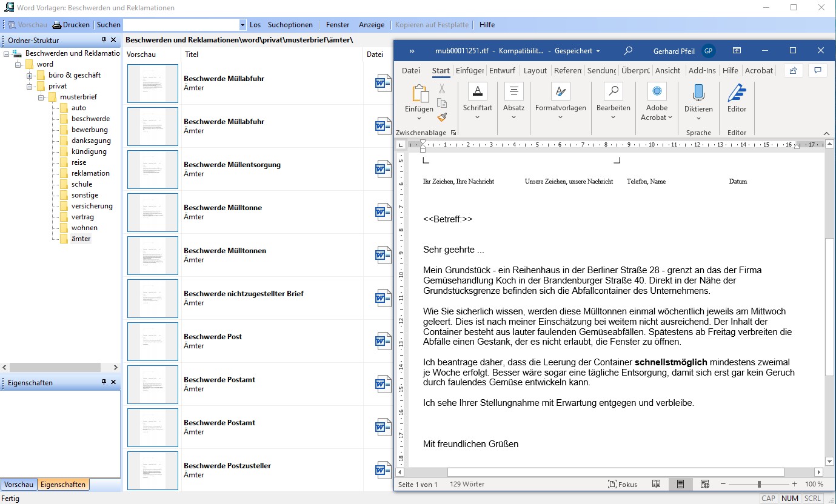Click the zoom slider handle in Word
The height and width of the screenshot is (504, 836).
(759, 484)
